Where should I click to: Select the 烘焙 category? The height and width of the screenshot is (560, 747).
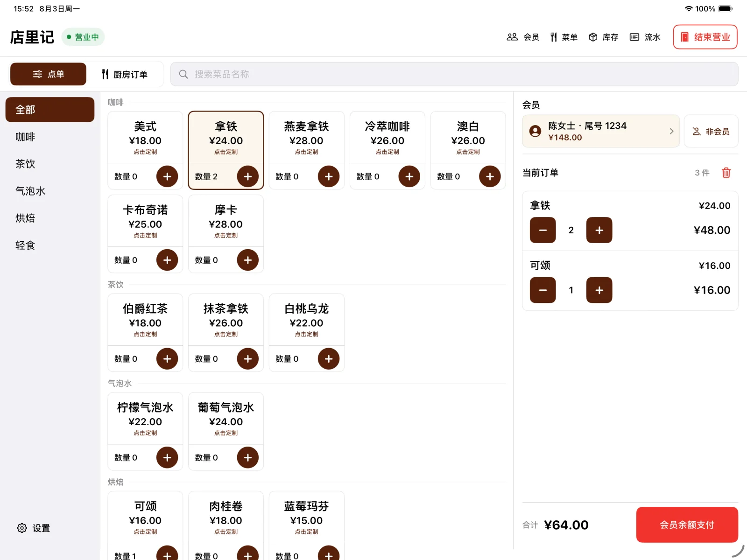(50, 218)
